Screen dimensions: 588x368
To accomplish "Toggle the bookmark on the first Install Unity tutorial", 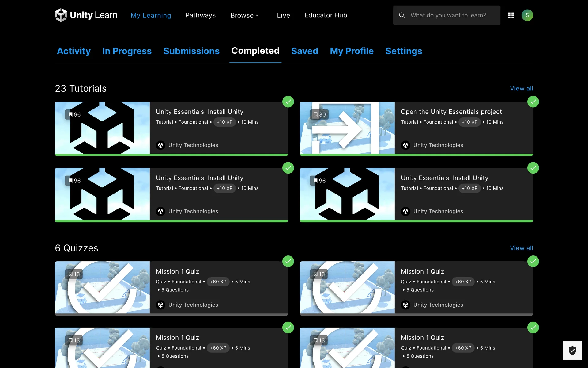I will 71,114.
